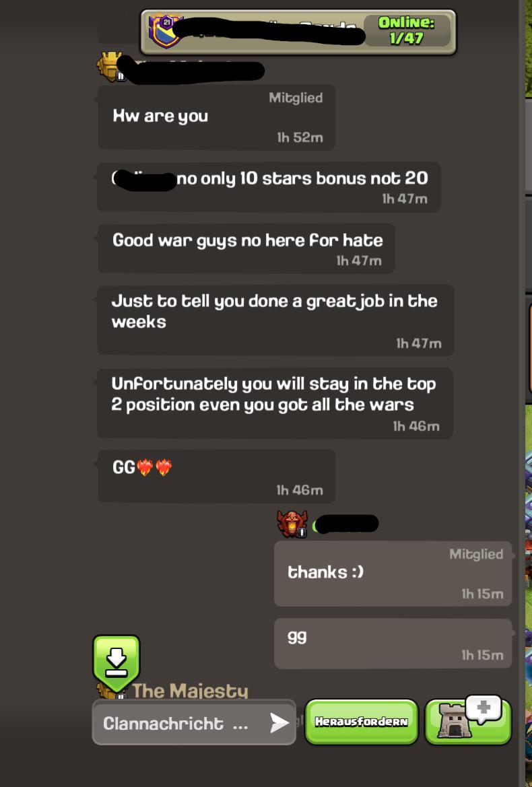Tap the Herausfordern challenge button
Screen dimensions: 532x787
pyautogui.click(x=362, y=722)
